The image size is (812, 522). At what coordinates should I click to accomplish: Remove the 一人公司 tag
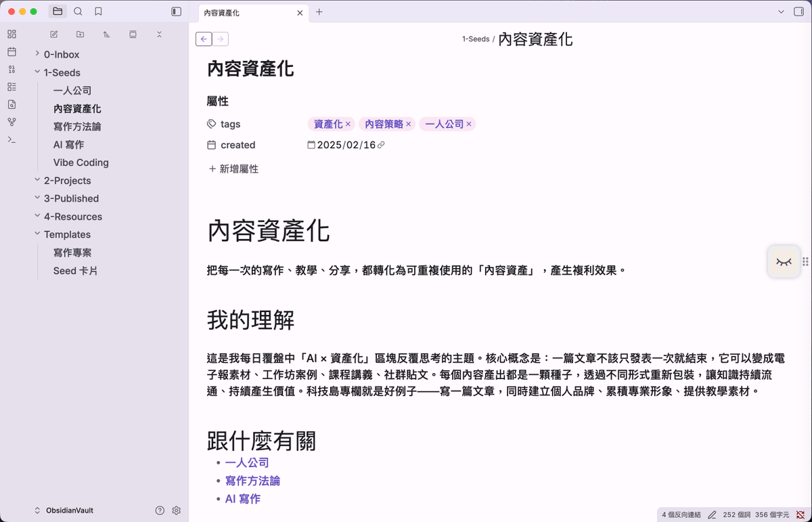click(x=469, y=124)
